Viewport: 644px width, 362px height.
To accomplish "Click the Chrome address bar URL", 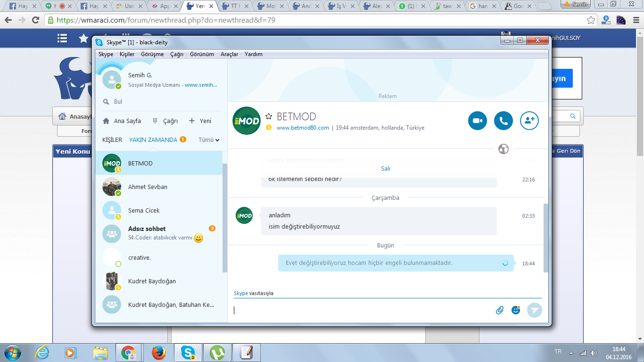I will 166,20.
